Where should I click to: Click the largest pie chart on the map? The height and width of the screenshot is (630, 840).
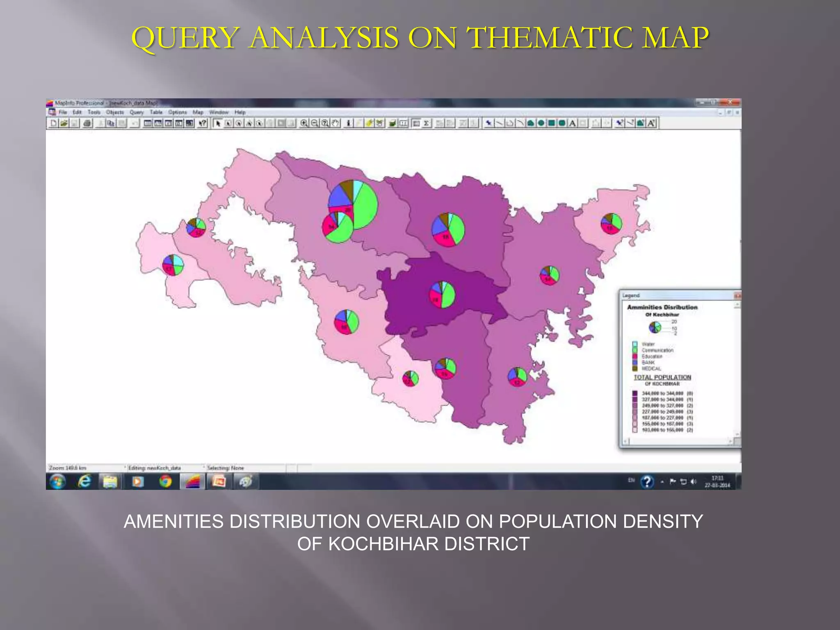(353, 204)
